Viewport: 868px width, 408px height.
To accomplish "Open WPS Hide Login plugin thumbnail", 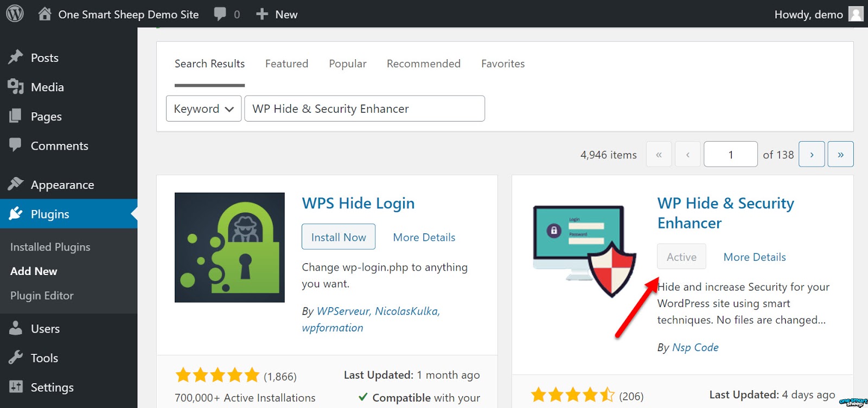I will tap(229, 247).
